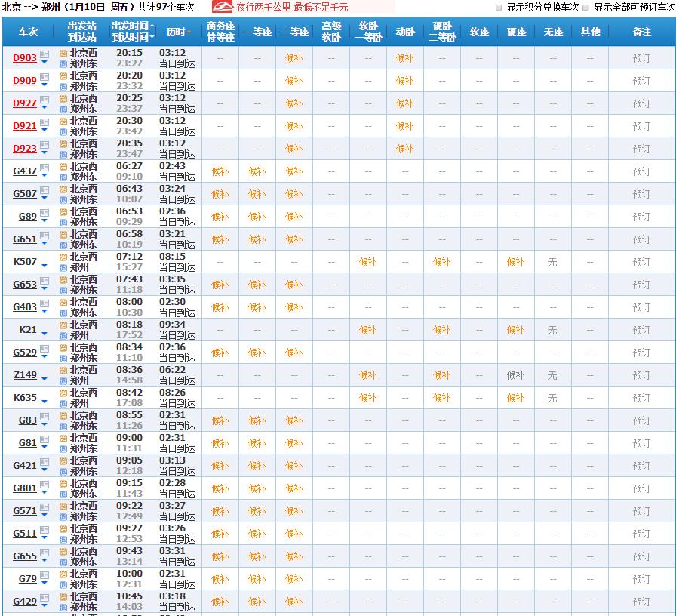Expand stop details arrow for train K507
Image resolution: width=679 pixels, height=616 pixels.
click(45, 266)
